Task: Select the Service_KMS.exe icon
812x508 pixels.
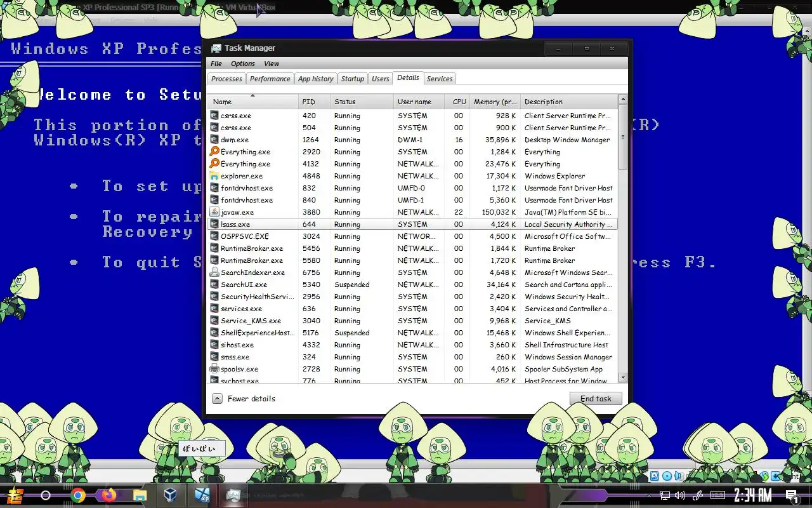Action: click(x=214, y=321)
